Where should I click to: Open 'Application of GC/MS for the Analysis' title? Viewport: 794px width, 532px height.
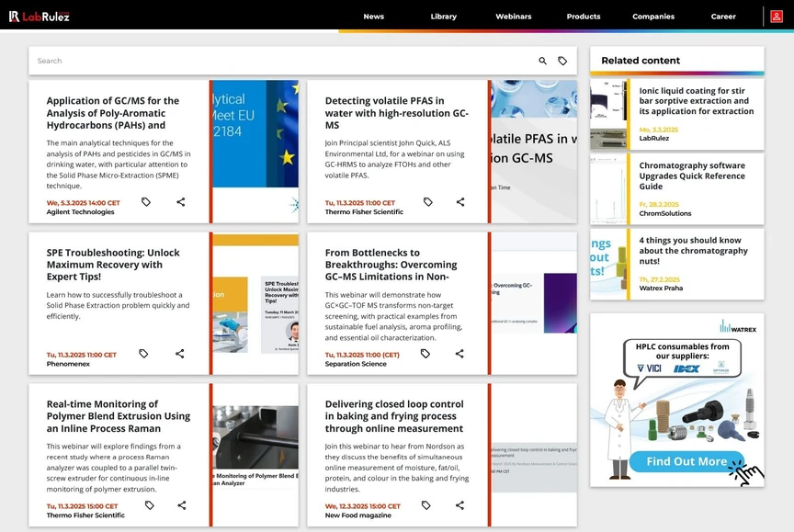[113, 113]
